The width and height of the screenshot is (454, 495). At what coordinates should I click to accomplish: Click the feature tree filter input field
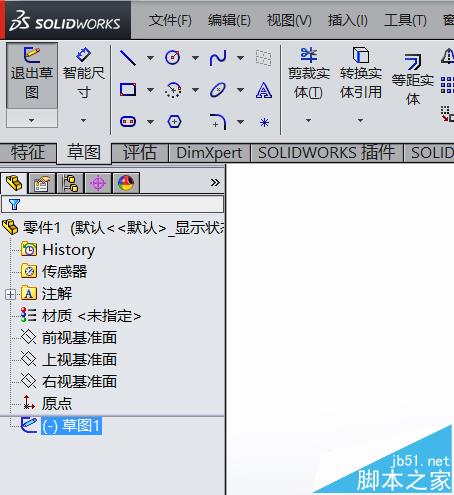113,204
